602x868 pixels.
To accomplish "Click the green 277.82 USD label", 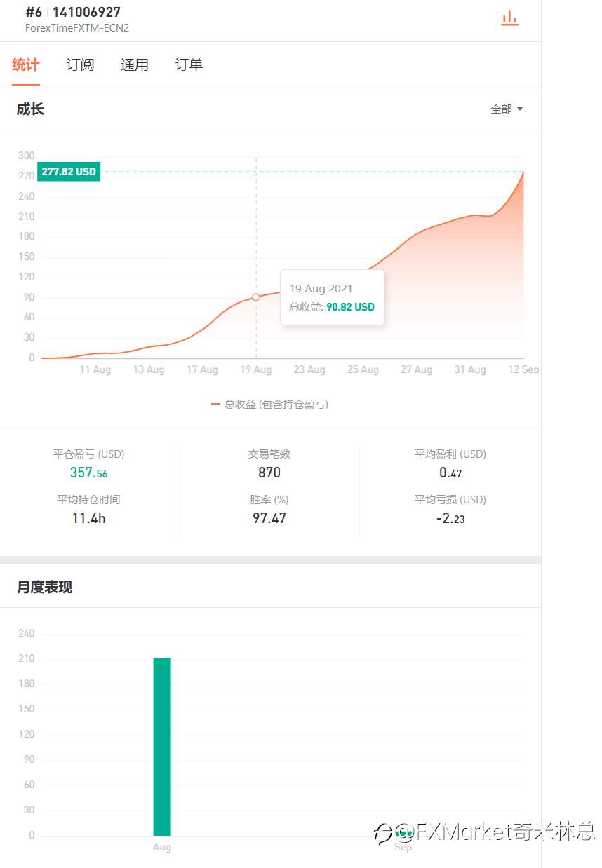I will [x=69, y=172].
